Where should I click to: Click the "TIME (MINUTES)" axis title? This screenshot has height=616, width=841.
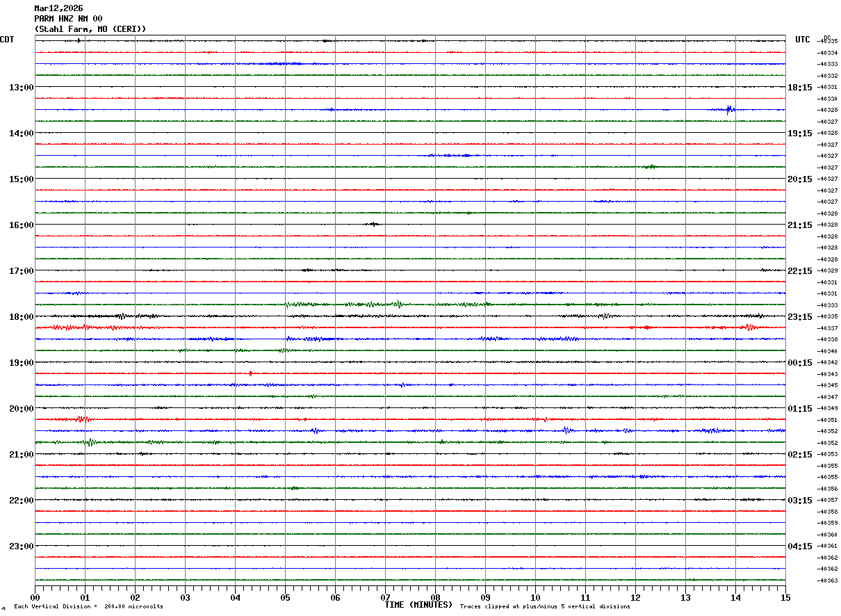[x=418, y=604]
